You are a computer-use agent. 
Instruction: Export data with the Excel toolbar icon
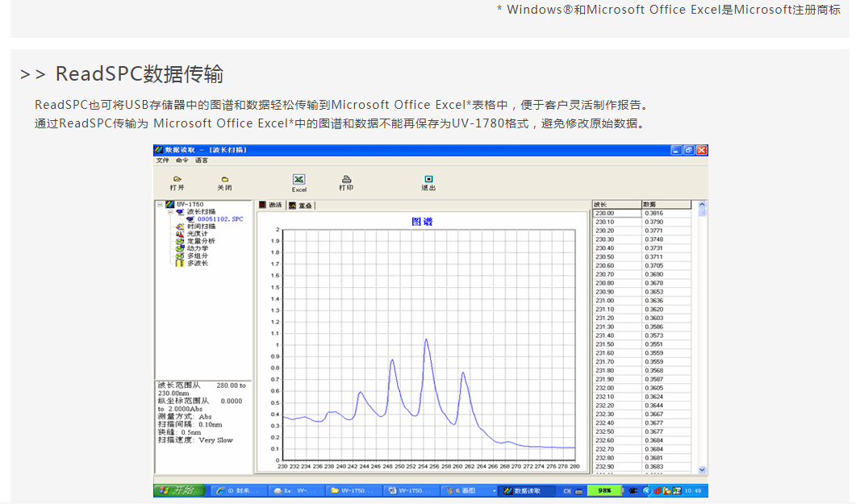[x=299, y=180]
